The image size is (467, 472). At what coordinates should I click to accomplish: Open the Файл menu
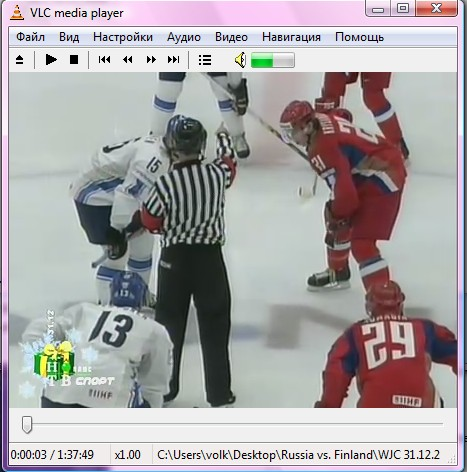(30, 37)
